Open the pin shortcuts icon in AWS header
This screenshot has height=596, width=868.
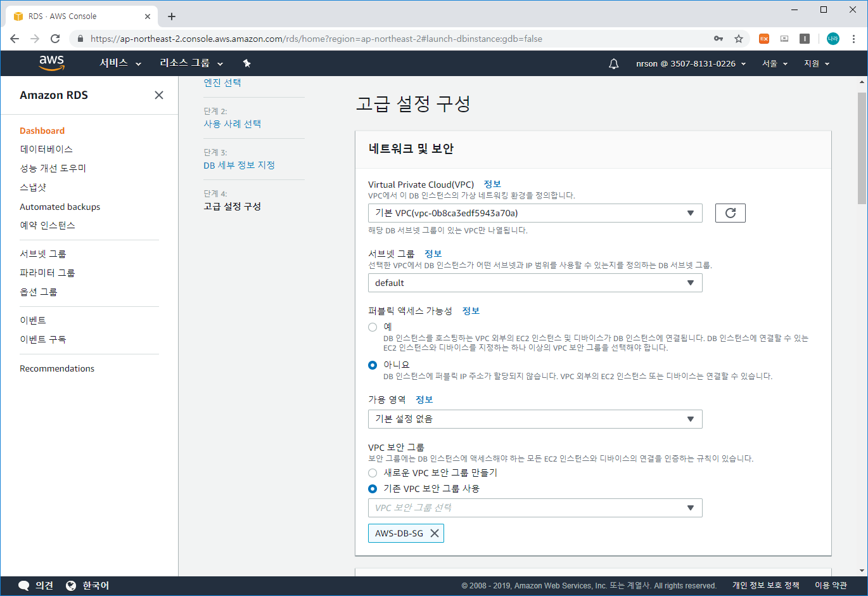(x=247, y=63)
